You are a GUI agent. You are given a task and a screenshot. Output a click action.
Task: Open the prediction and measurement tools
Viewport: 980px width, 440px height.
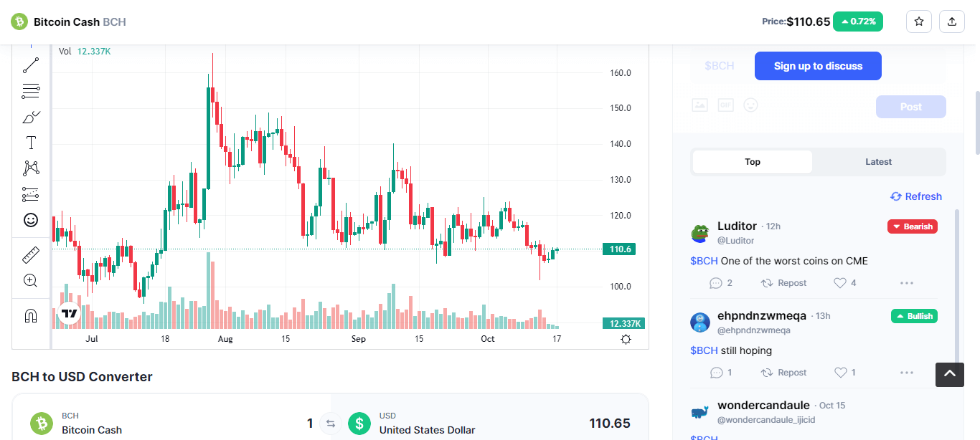(31, 194)
